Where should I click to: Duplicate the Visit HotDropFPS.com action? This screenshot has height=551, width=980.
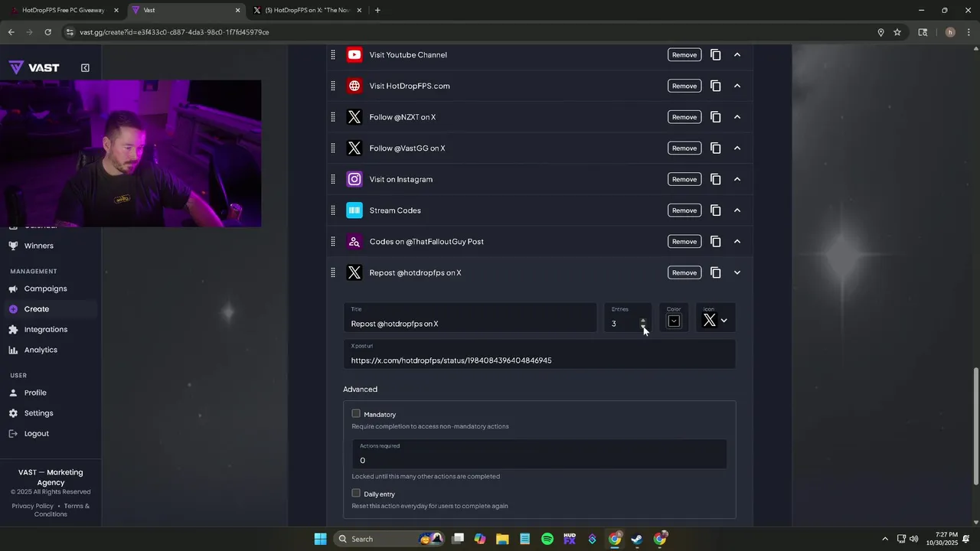[x=715, y=86]
